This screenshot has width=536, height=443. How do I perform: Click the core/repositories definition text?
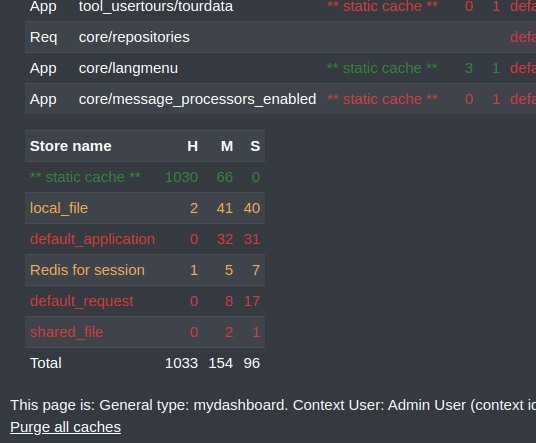point(134,37)
